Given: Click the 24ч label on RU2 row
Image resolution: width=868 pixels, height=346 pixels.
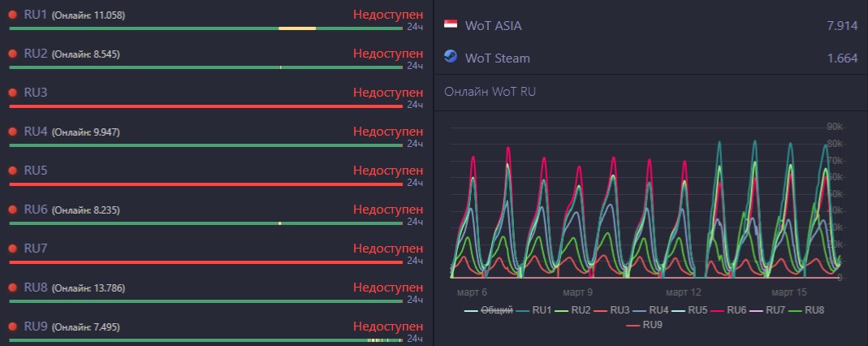Looking at the screenshot, I should [415, 66].
